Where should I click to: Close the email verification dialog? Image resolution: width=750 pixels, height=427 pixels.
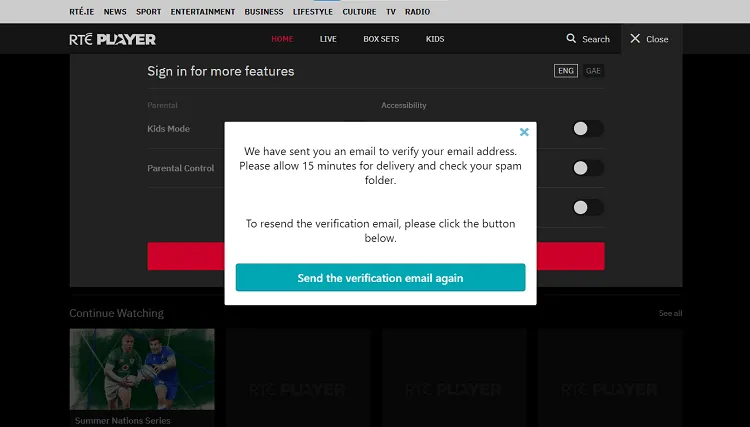click(x=524, y=132)
